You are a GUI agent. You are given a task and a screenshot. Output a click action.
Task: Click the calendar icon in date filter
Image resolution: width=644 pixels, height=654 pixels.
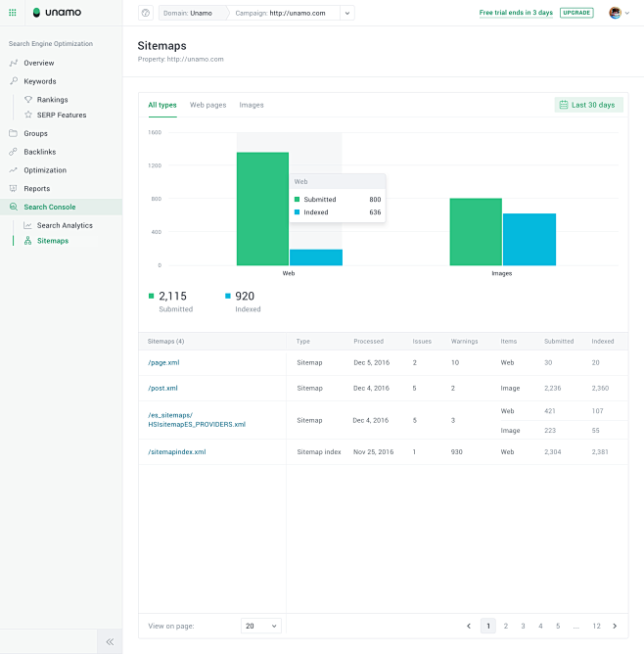[564, 105]
